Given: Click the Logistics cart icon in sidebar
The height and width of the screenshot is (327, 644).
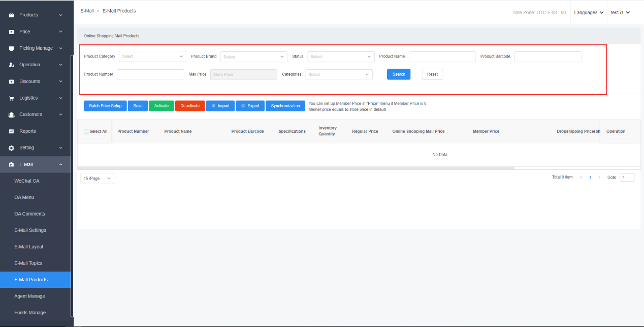Looking at the screenshot, I should [11, 98].
